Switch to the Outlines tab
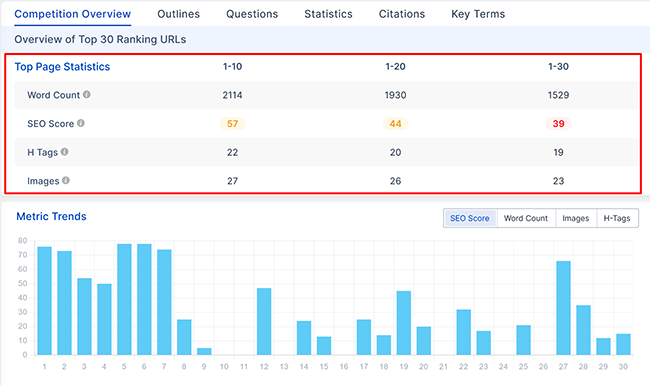 click(178, 14)
